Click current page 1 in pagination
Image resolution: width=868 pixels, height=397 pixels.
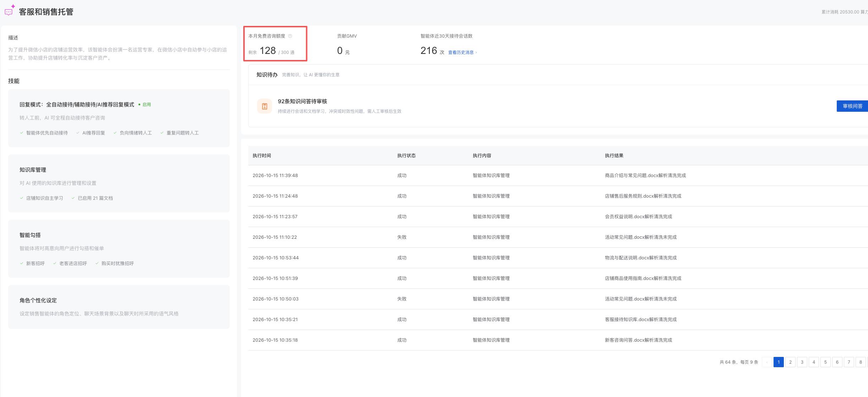[x=779, y=362]
